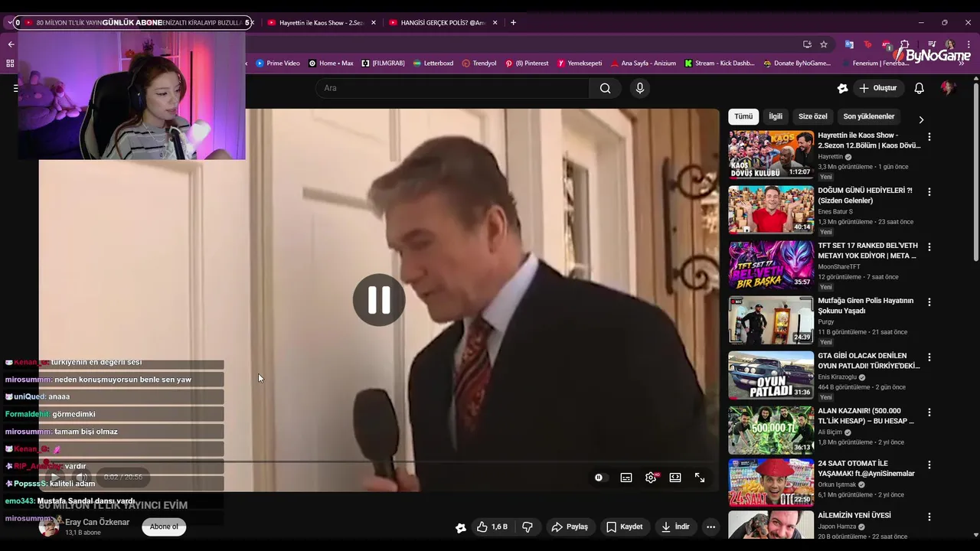Mute the video with the speaker icon
Image resolution: width=980 pixels, height=551 pixels.
tap(81, 477)
